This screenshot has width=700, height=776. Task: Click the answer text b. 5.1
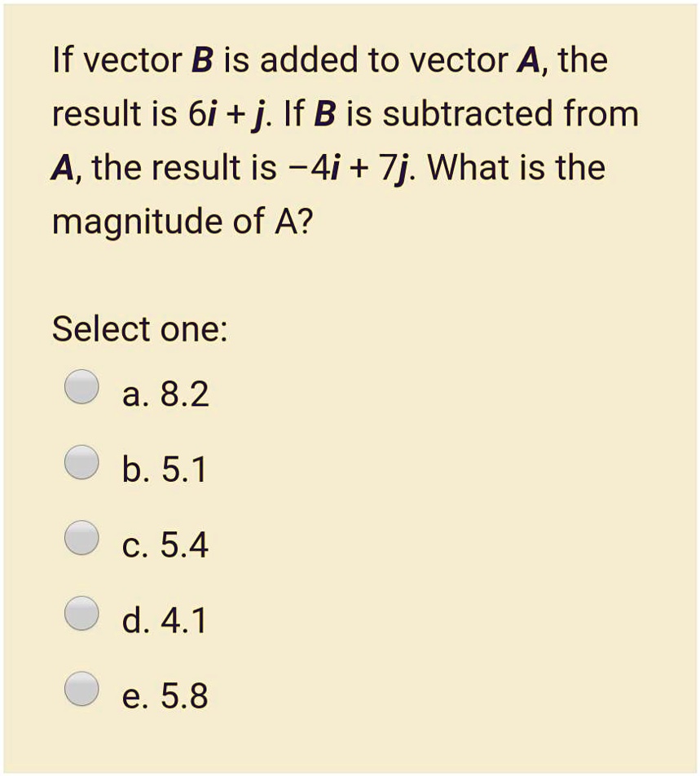[x=165, y=468]
